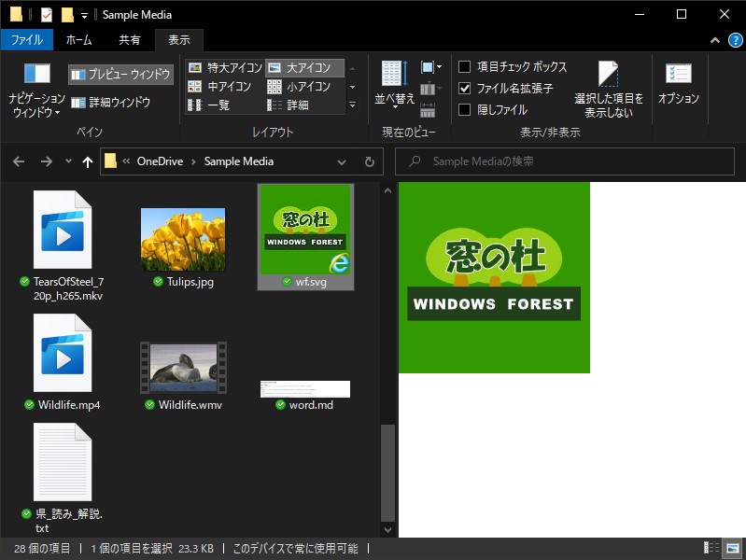Select the Wildlife.wmv video thumbnail
This screenshot has width=746, height=560.
183,368
